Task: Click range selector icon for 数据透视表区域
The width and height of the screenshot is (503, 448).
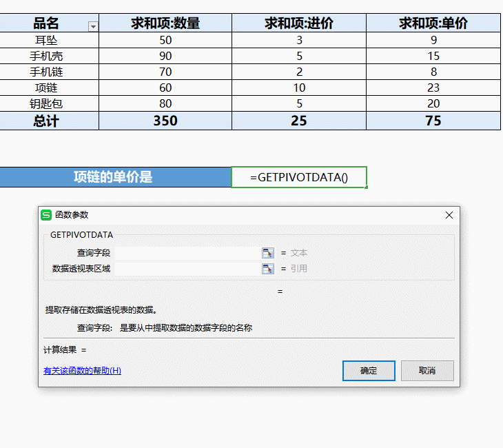Action: [x=268, y=269]
